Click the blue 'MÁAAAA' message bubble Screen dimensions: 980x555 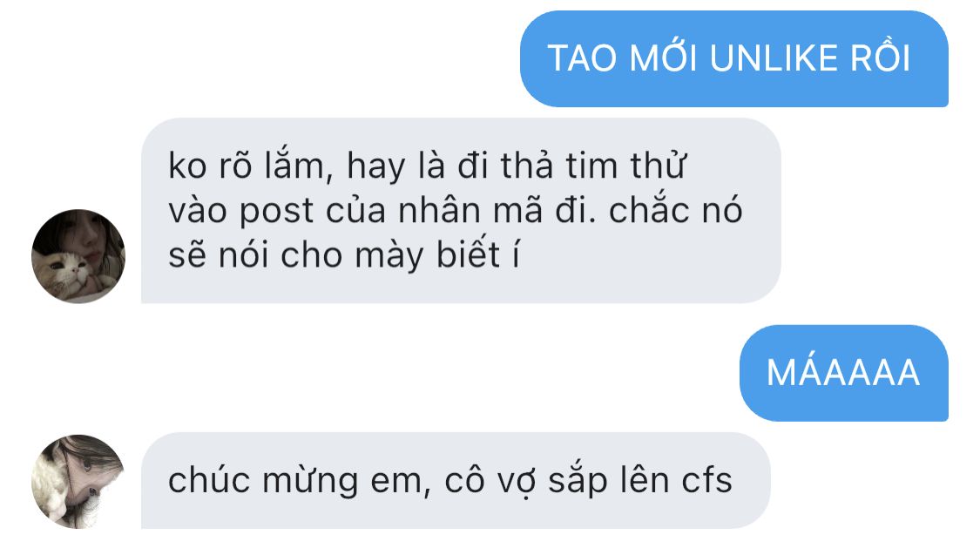[844, 373]
